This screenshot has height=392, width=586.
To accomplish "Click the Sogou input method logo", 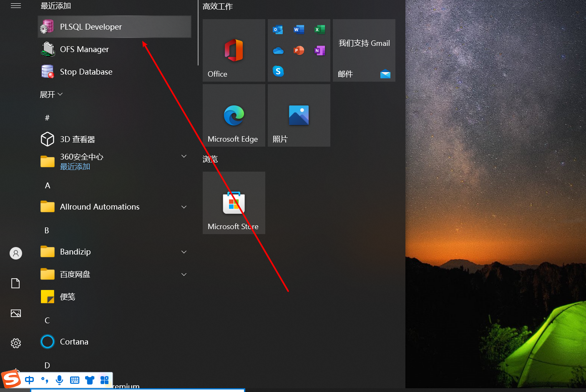I will point(11,380).
